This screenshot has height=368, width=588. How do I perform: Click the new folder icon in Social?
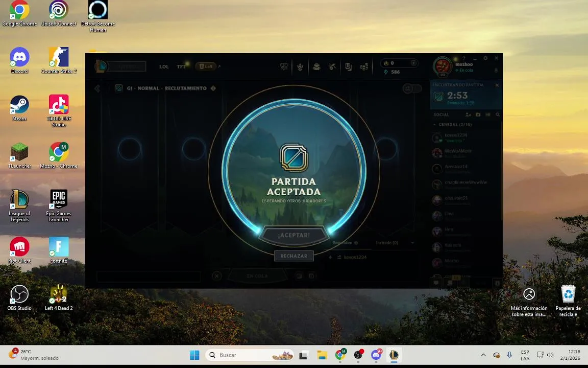click(478, 114)
